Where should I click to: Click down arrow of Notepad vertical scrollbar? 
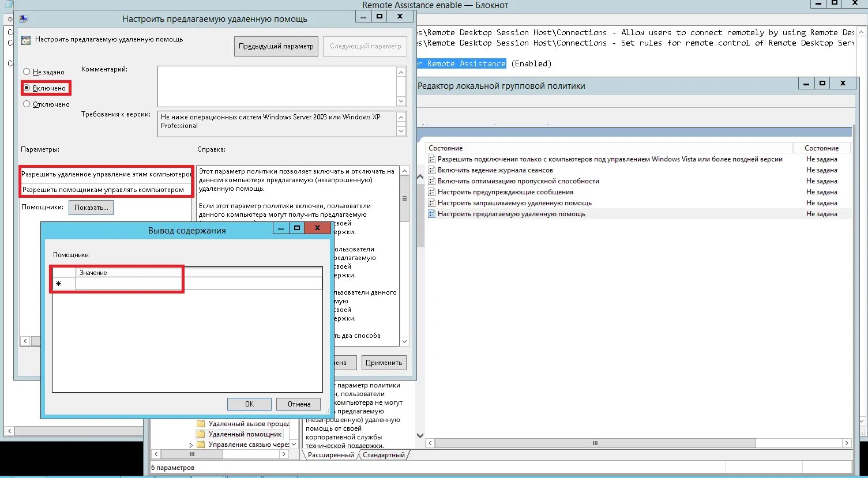pos(862,421)
